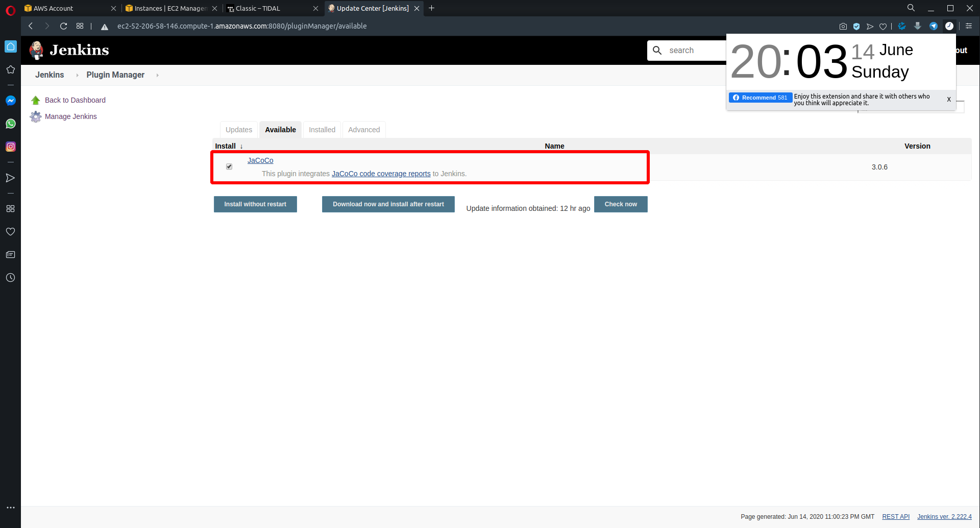980x528 pixels.
Task: Select the Available tab
Action: pos(280,130)
